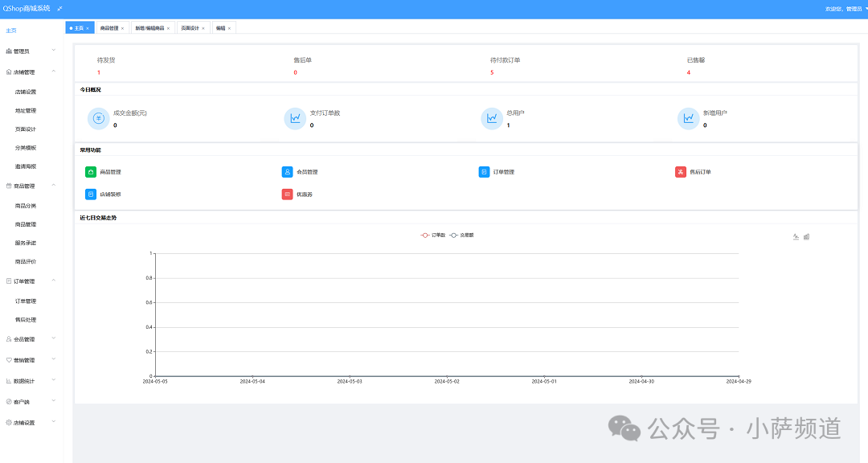Collapse the 商品管理 menu chevron

pos(54,185)
